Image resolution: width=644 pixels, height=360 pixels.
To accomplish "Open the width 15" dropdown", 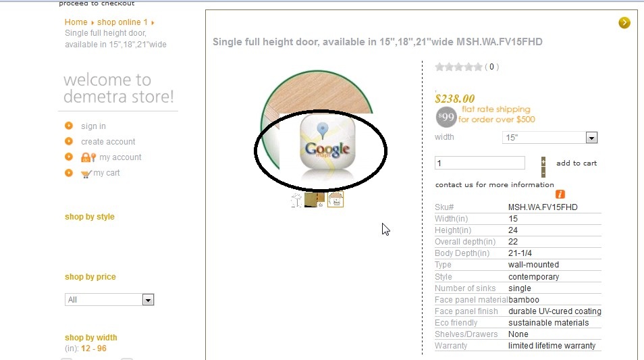I will coord(549,138).
